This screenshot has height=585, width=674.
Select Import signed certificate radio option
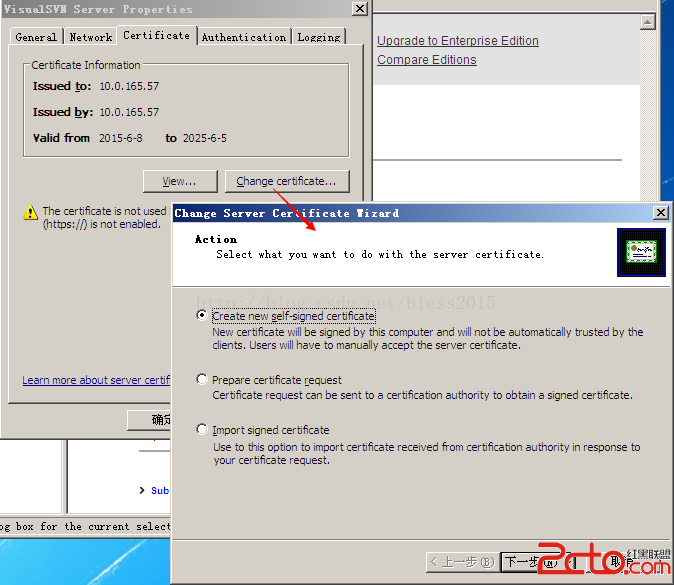pos(201,429)
